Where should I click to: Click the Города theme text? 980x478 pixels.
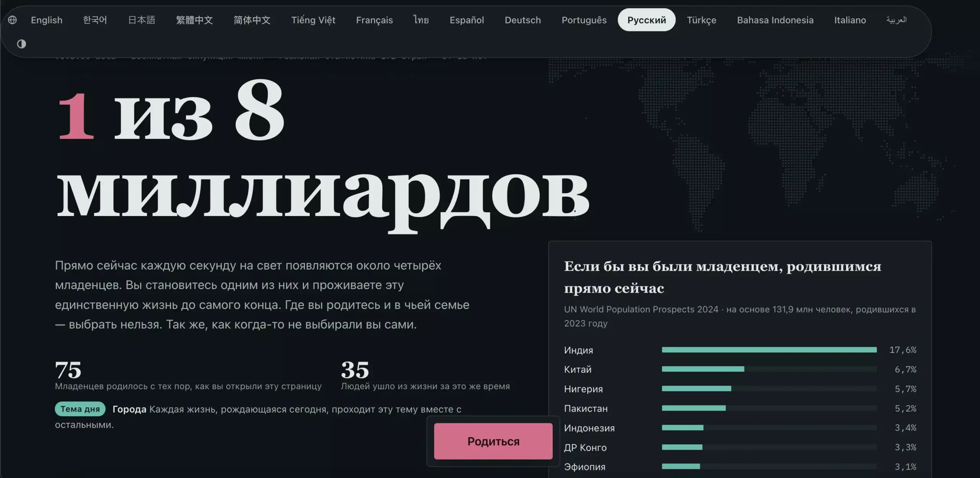click(x=129, y=409)
